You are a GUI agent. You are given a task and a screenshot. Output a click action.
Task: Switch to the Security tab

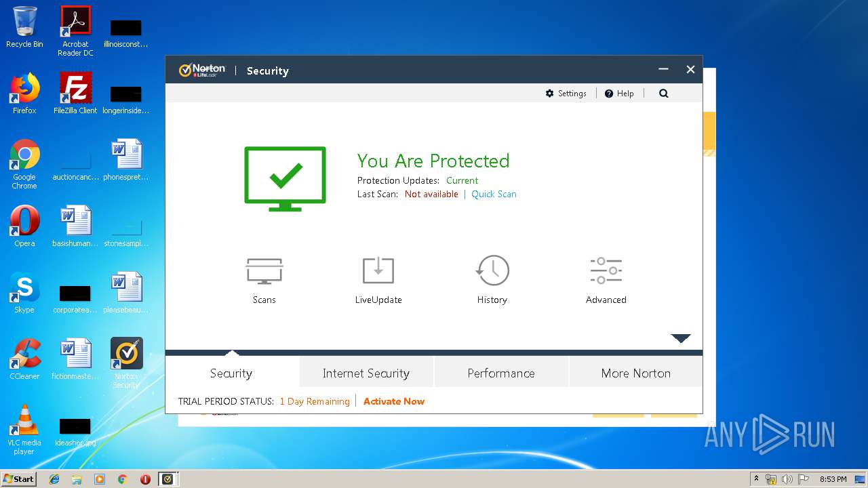click(x=231, y=373)
